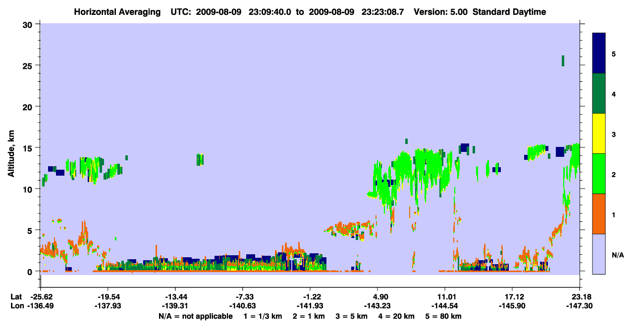The image size is (644, 330).
Task: Click latitude value -7.33
Action: 243,297
